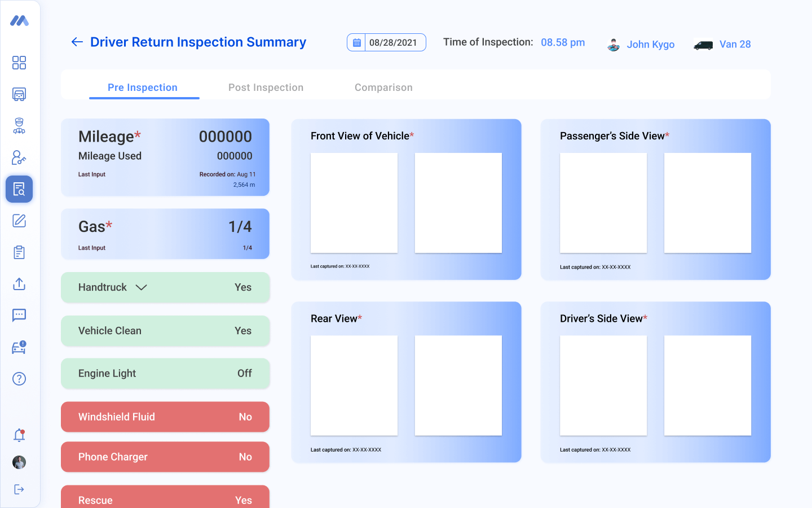
Task: Select the inspection search icon in sidebar
Action: tap(19, 189)
